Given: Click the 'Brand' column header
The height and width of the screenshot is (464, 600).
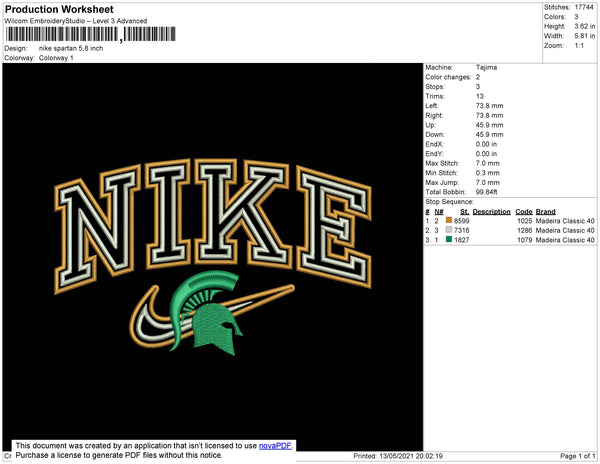Looking at the screenshot, I should tap(545, 212).
